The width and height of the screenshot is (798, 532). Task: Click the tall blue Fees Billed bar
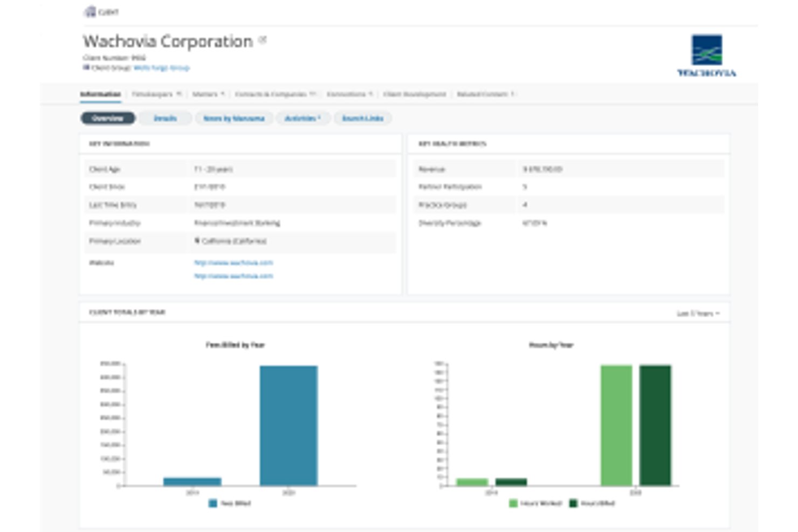(288, 425)
